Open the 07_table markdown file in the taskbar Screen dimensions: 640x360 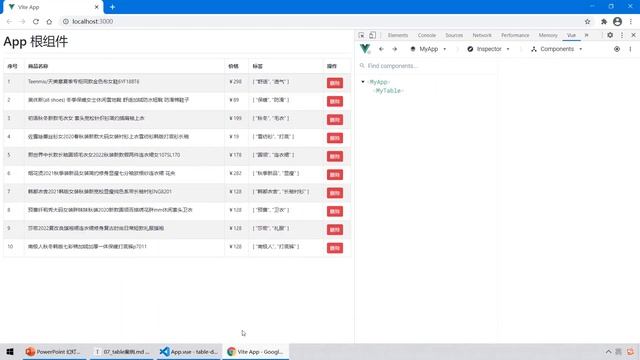click(x=122, y=351)
